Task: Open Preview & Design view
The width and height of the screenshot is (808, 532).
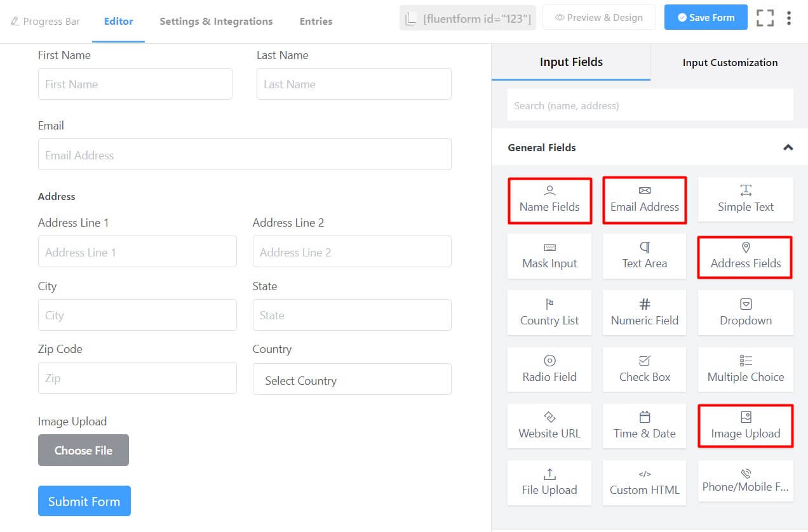Action: pyautogui.click(x=598, y=17)
